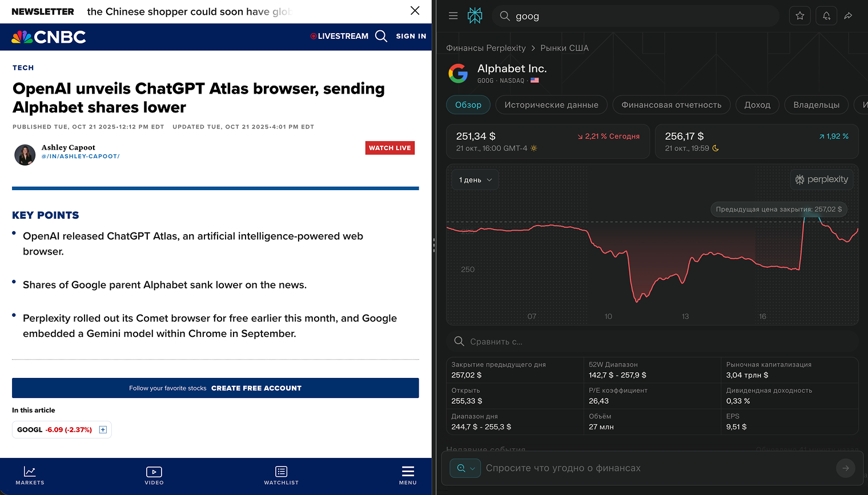This screenshot has height=495, width=868.
Task: Open the Watch Live button
Action: [390, 148]
